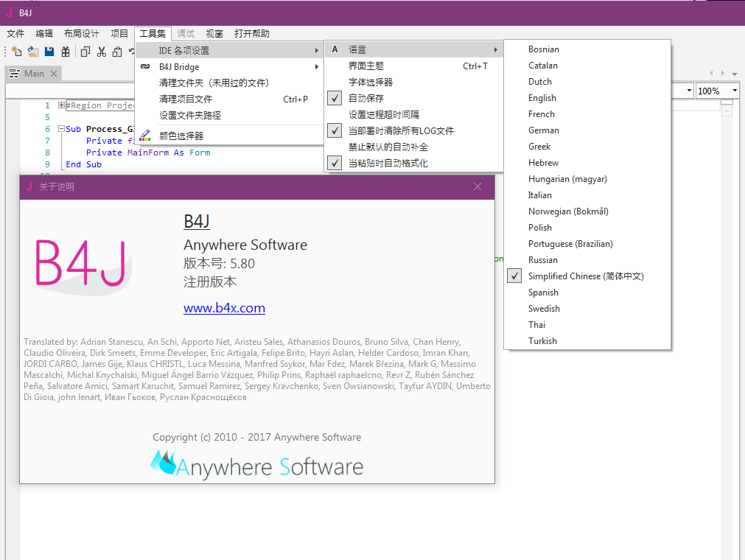Open the 布局设计 menu

click(82, 34)
